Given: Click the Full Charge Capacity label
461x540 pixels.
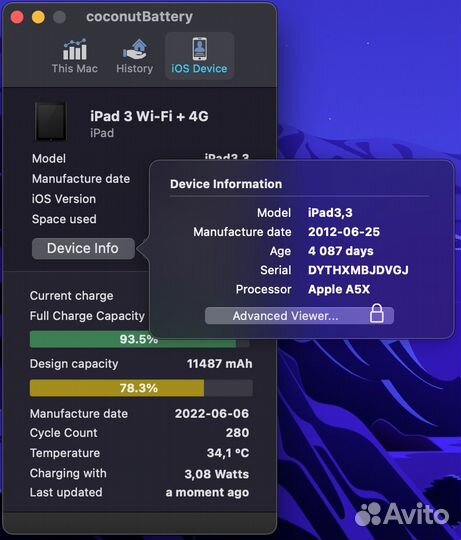Looking at the screenshot, I should click(87, 316).
